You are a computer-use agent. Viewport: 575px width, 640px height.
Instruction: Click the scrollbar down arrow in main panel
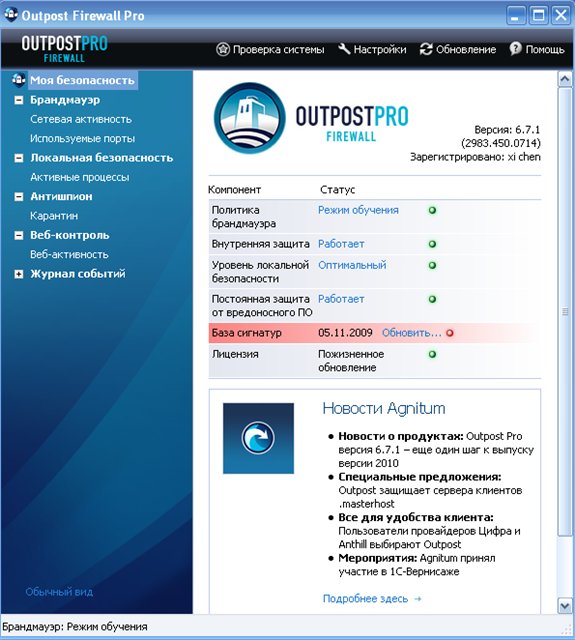tap(565, 606)
